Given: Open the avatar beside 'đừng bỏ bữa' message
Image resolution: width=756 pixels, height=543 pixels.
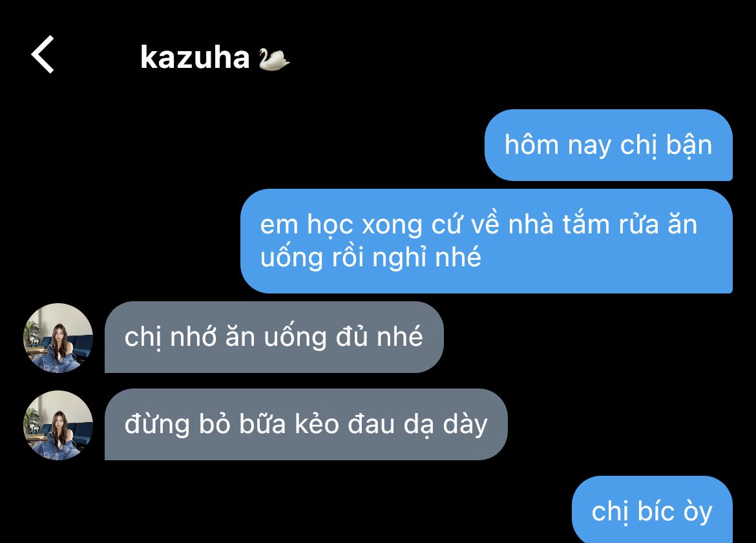Looking at the screenshot, I should pos(58,425).
